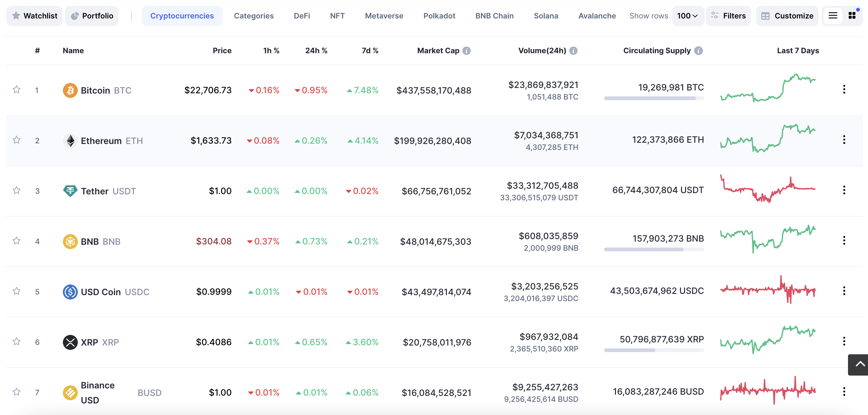Switch to the Categories tab

click(254, 16)
